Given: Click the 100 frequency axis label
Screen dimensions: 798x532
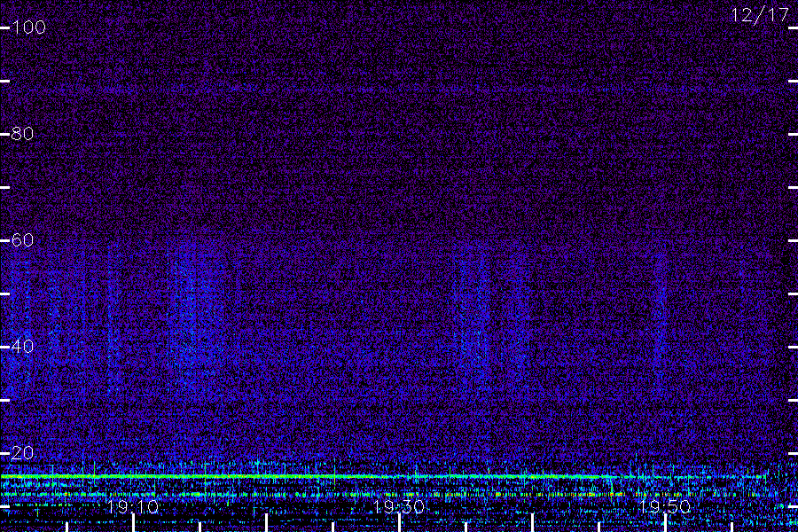Looking at the screenshot, I should 28,27.
